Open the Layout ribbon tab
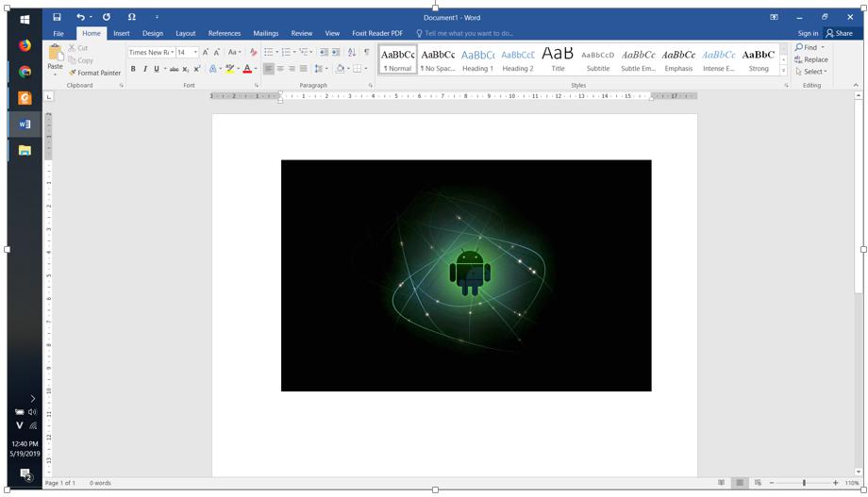 [x=185, y=33]
